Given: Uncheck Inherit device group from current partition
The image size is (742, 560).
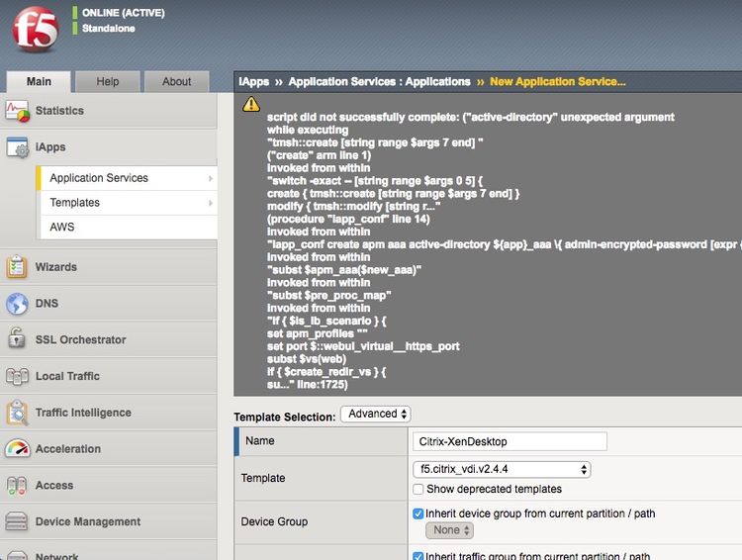Looking at the screenshot, I should click(417, 513).
